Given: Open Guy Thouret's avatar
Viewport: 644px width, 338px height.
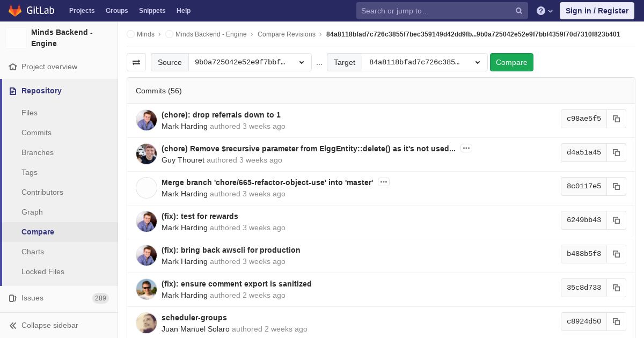Looking at the screenshot, I should click(x=147, y=154).
